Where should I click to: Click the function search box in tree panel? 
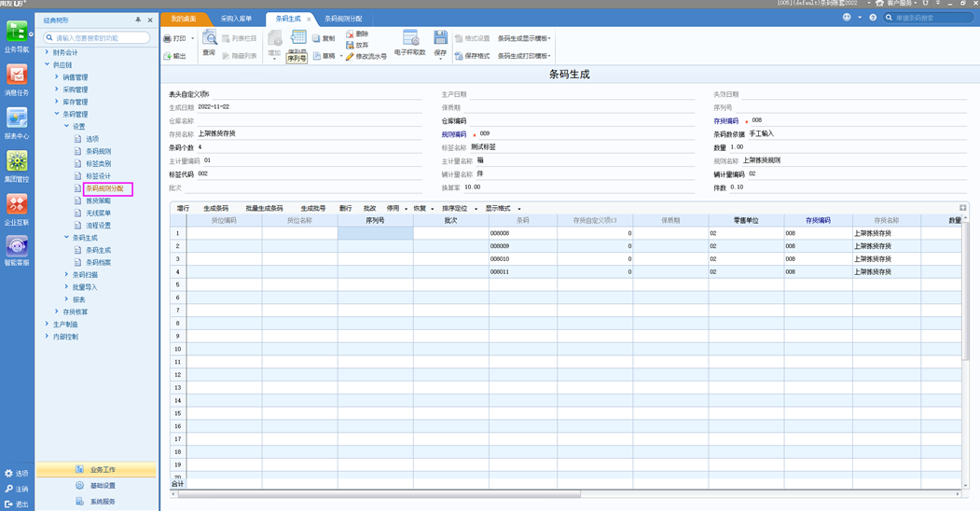97,38
